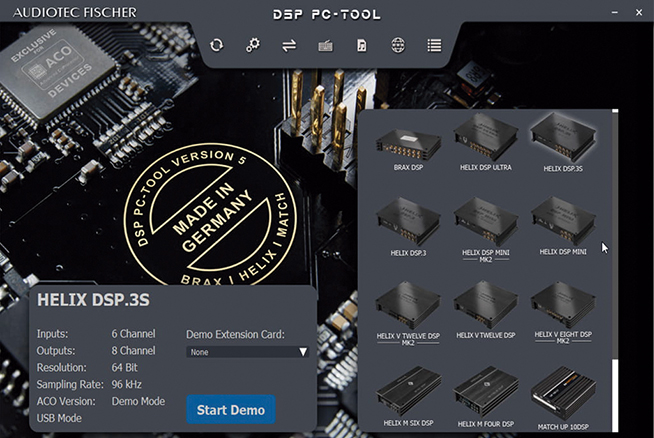The width and height of the screenshot is (654, 438).
Task: Select the HELIX M FOUR DSP device
Action: (x=485, y=398)
